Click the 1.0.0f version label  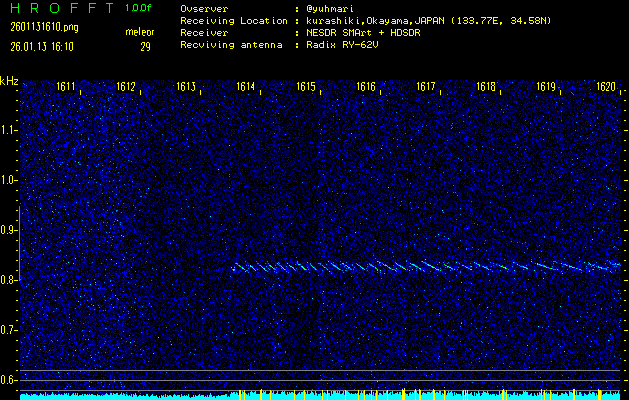pos(139,8)
